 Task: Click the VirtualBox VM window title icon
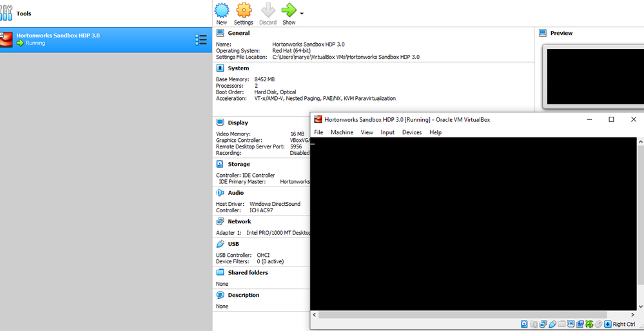(x=318, y=119)
